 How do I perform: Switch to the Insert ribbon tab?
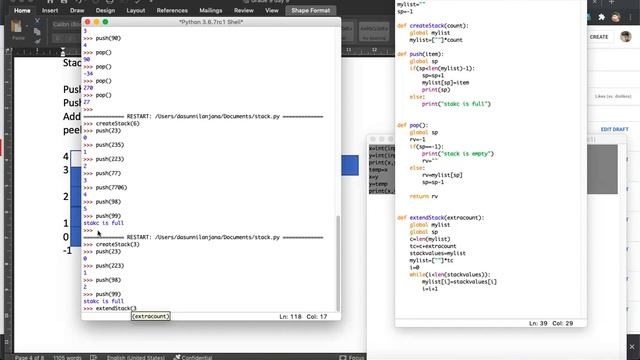[50, 11]
